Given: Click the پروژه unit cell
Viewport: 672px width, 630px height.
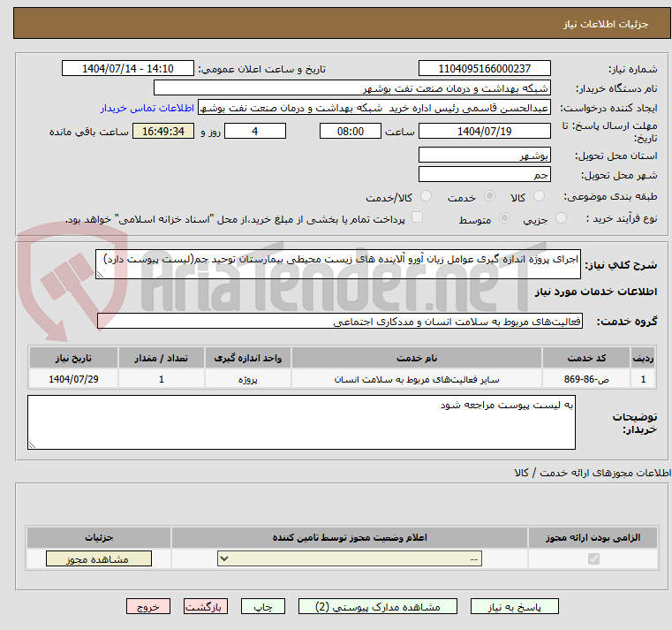Looking at the screenshot, I should (248, 379).
